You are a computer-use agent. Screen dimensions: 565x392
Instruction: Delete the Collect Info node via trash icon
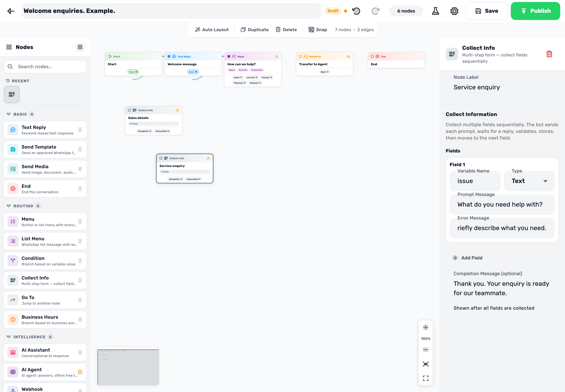coord(549,54)
